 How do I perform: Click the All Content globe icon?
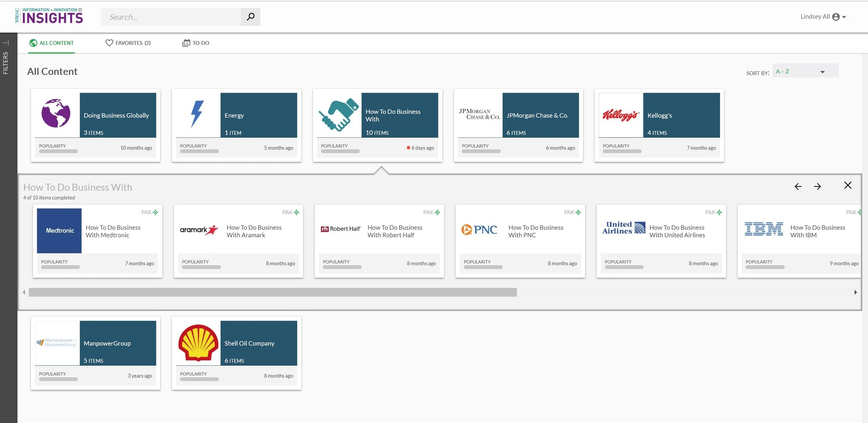33,43
